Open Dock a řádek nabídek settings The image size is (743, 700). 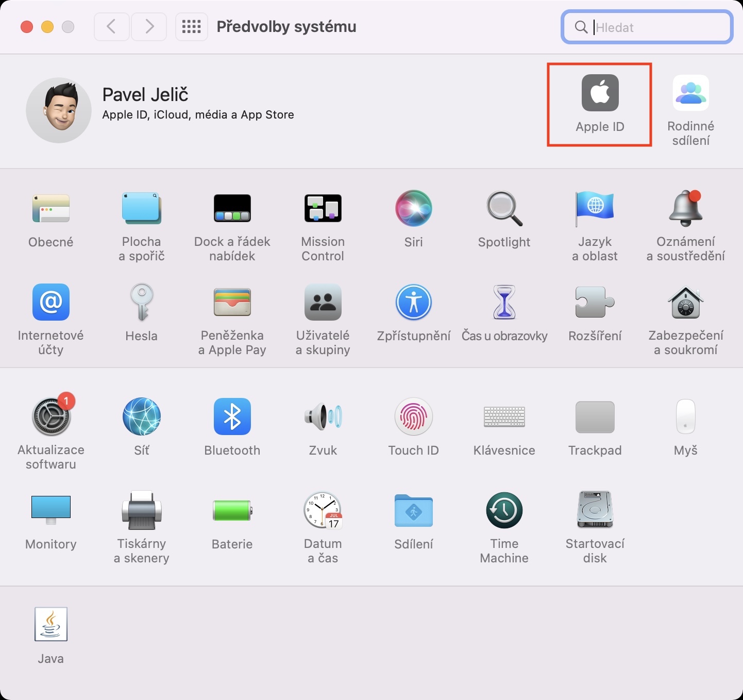point(232,226)
